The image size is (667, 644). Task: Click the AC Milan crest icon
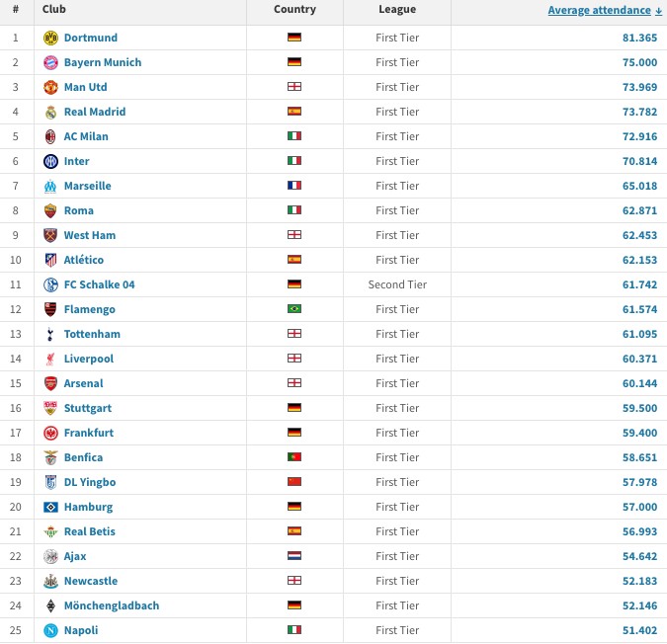[x=50, y=136]
